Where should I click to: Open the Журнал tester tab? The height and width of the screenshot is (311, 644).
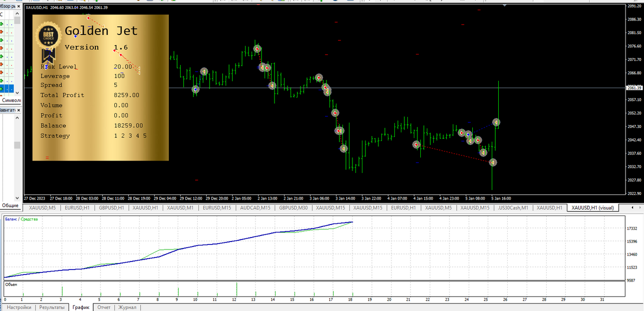pos(127,307)
